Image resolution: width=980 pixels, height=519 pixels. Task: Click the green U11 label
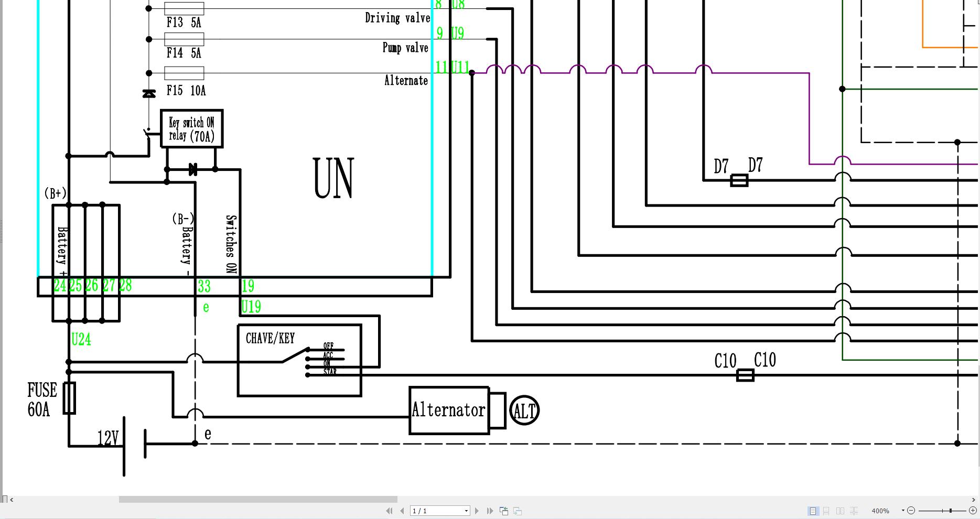point(460,68)
